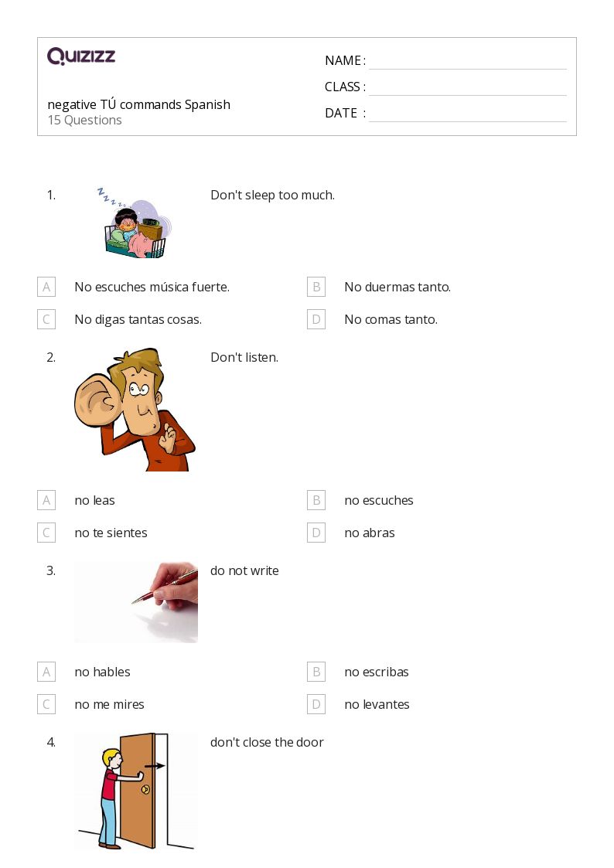Select box B next to no escuches
The image size is (614, 868).
tap(316, 500)
